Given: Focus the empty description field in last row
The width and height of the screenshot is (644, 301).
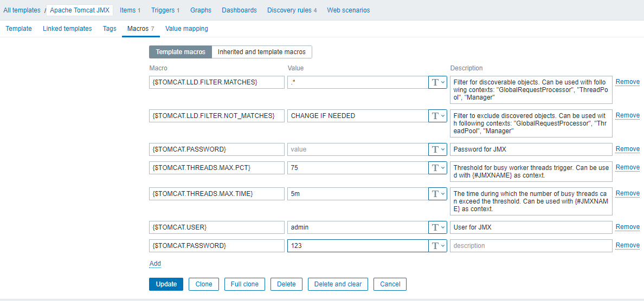Looking at the screenshot, I should point(531,246).
